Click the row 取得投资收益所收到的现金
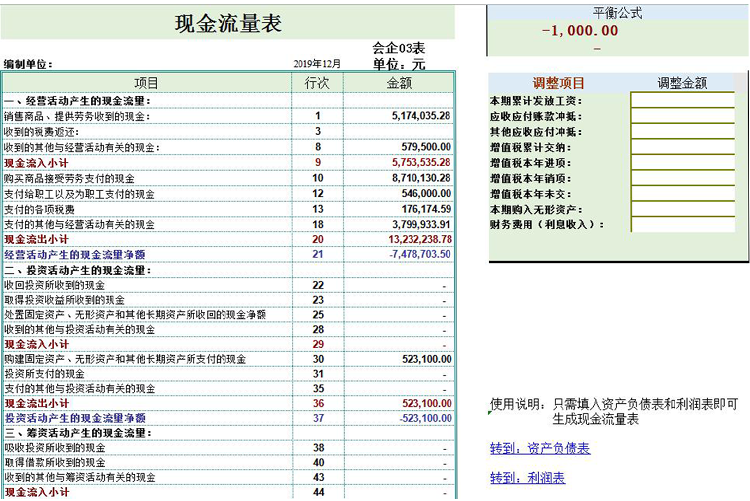This screenshot has height=501, width=750. pos(228,300)
